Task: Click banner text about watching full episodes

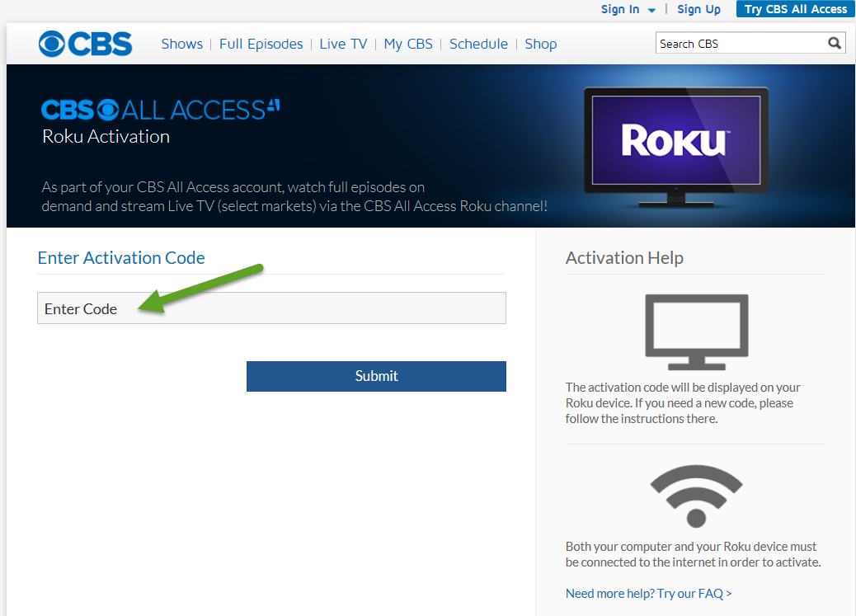Action: [294, 196]
